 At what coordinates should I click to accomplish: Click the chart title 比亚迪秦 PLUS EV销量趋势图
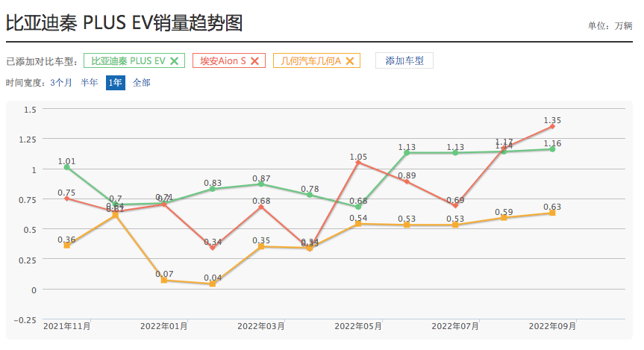click(124, 22)
